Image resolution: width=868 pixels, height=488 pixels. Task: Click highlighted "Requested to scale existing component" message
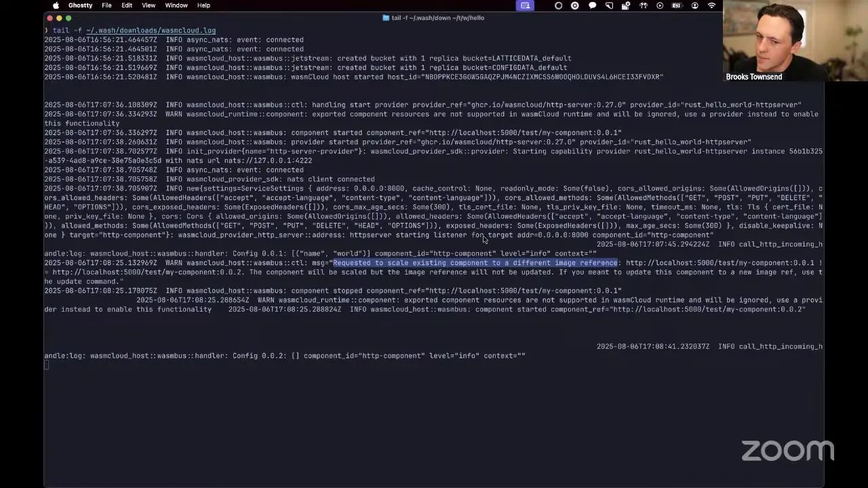click(475, 263)
